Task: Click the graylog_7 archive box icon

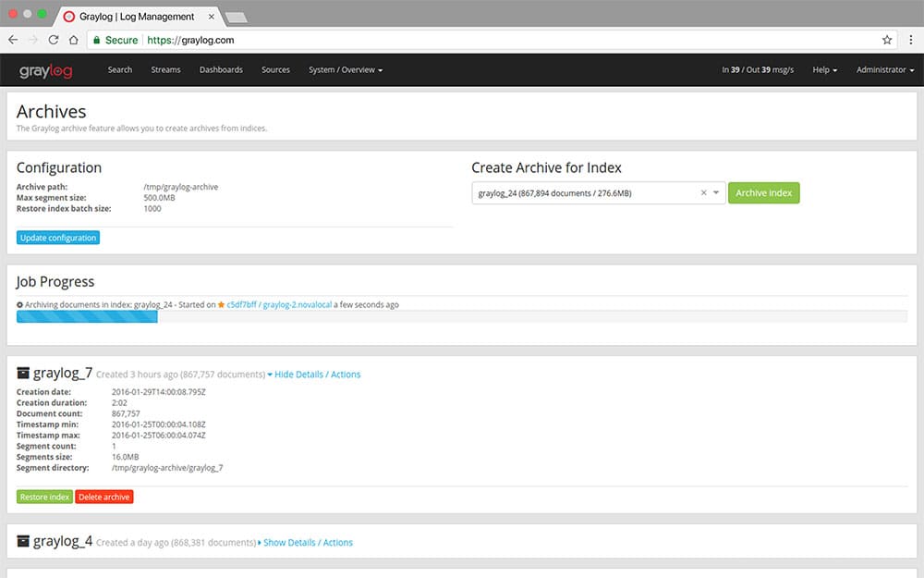Action: pyautogui.click(x=23, y=373)
